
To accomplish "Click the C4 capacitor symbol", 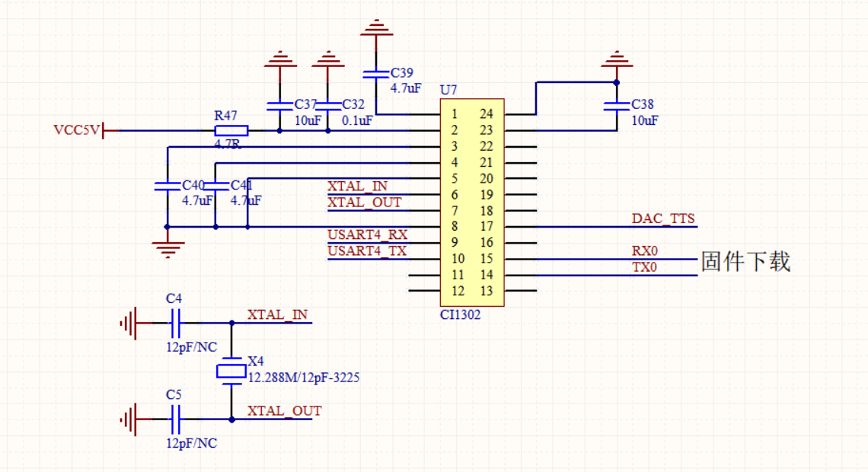I will [175, 324].
